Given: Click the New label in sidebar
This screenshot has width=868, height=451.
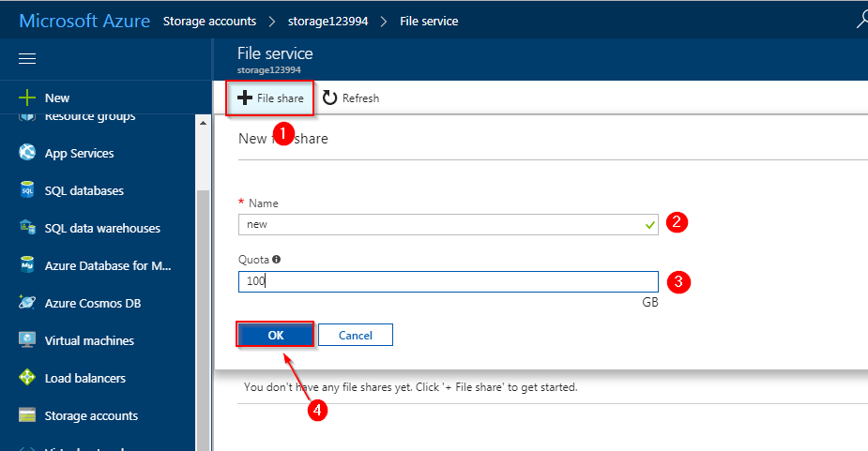Looking at the screenshot, I should [57, 98].
